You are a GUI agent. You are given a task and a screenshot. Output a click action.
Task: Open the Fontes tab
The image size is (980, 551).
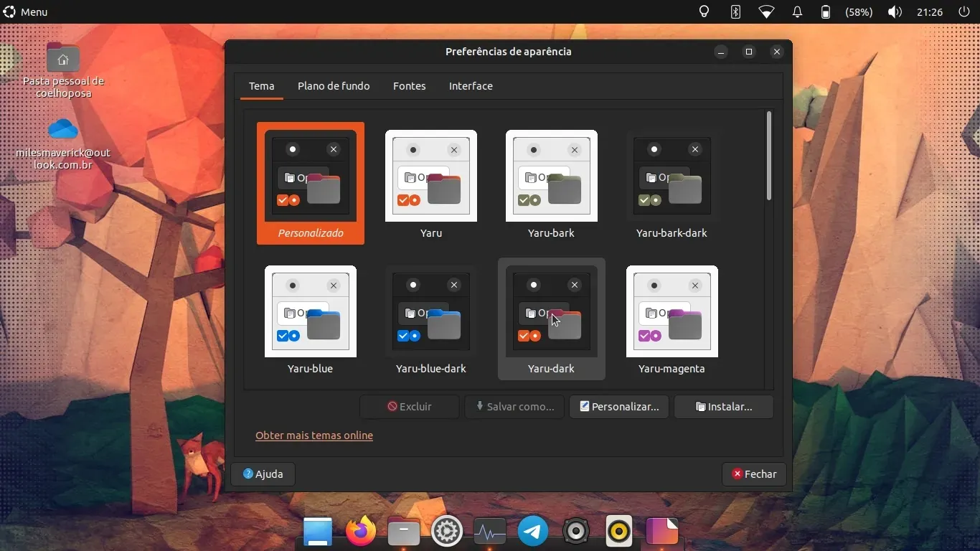[x=409, y=86]
